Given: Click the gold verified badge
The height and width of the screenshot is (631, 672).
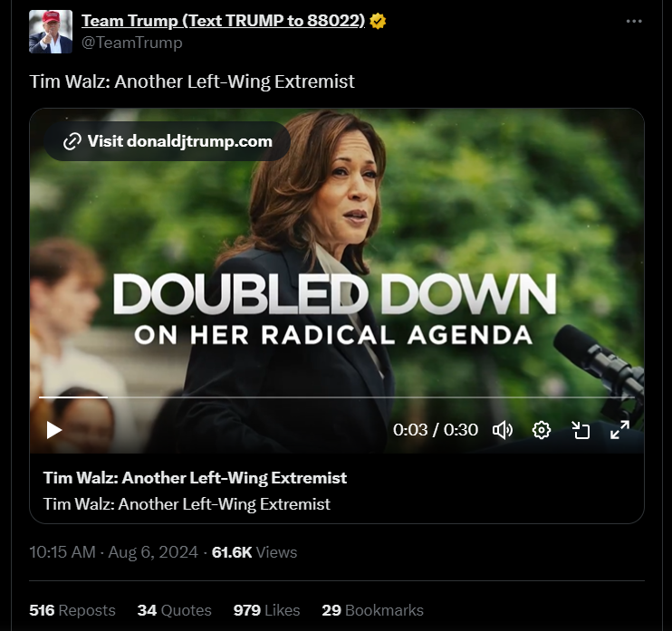Looking at the screenshot, I should [x=378, y=21].
